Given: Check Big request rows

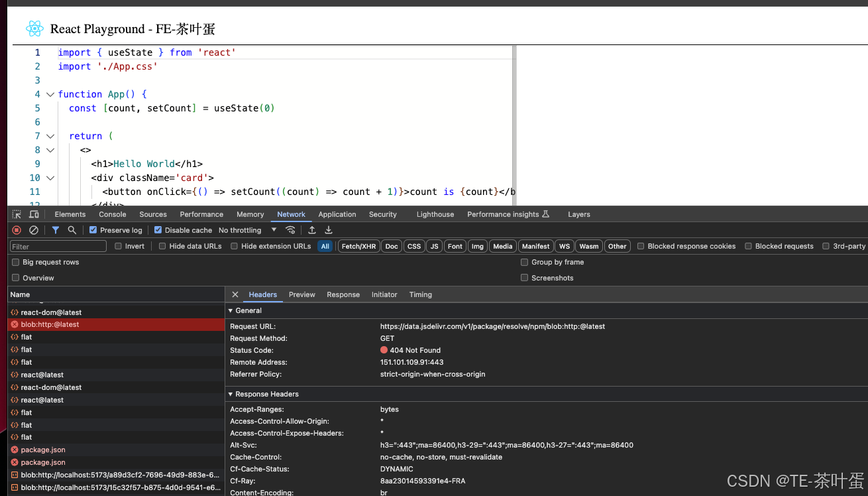Looking at the screenshot, I should (16, 262).
